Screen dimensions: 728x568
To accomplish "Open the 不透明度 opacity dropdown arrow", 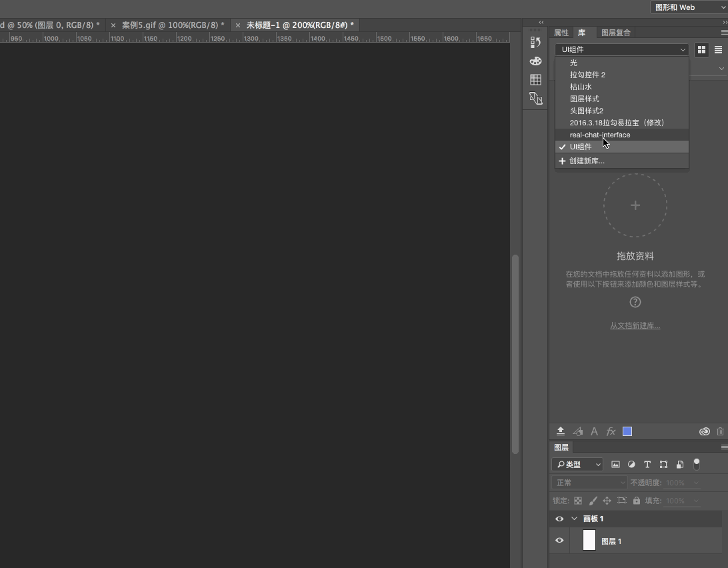I will (x=696, y=483).
